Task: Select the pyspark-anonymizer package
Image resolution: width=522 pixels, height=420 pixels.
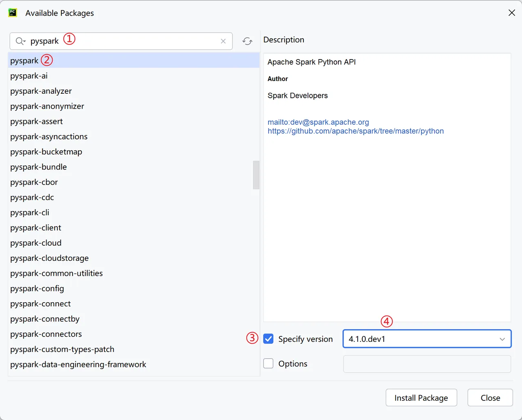Action: [134, 106]
